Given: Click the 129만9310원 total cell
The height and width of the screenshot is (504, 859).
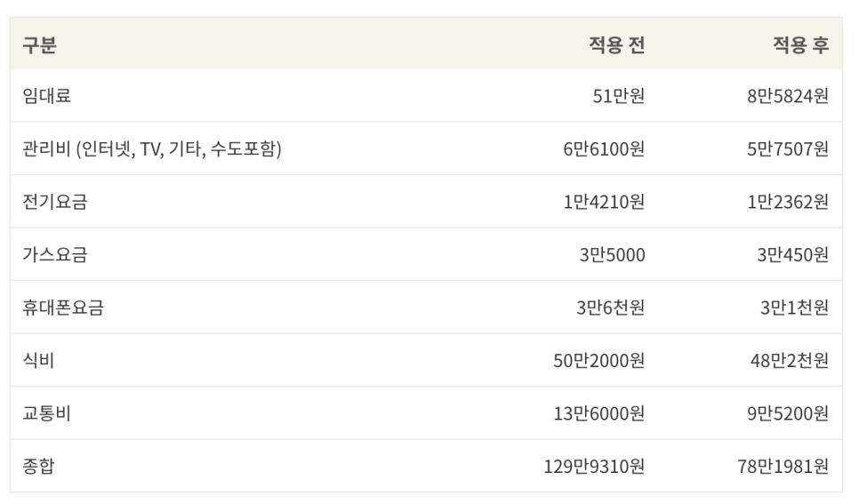Looking at the screenshot, I should coord(594,466).
